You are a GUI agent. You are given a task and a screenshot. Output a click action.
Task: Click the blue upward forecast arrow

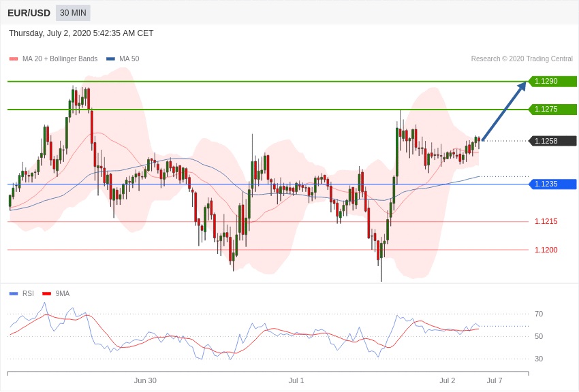coord(504,112)
